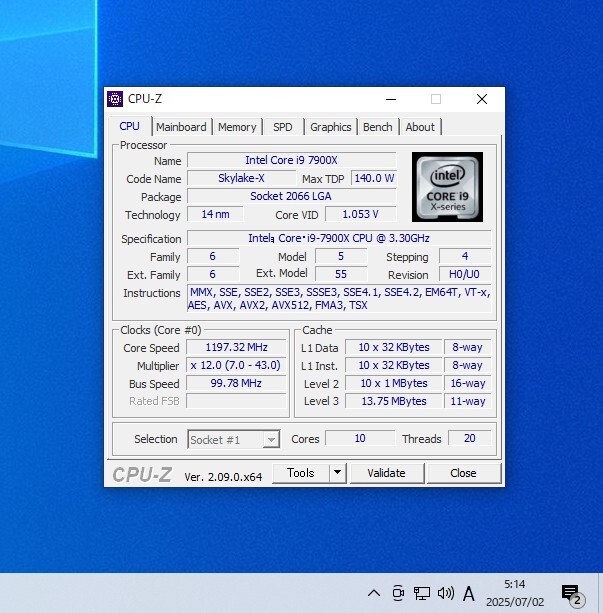Click the Level 3 '13.75 MBytes' value
Image resolution: width=603 pixels, height=613 pixels.
[394, 401]
